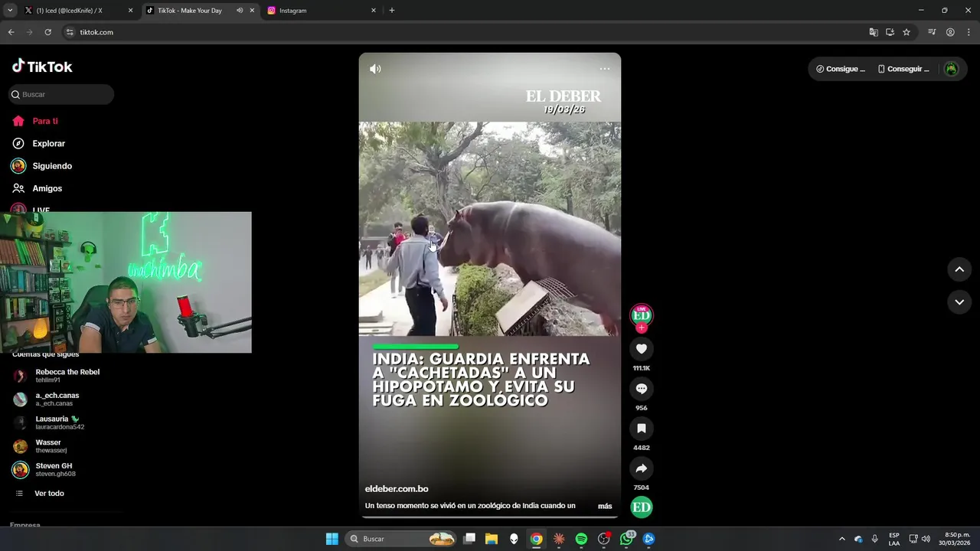
Task: Follow El Deber with the plus badge
Action: tap(642, 328)
